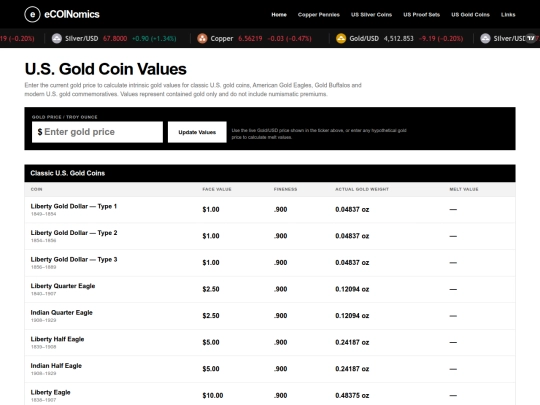The width and height of the screenshot is (540, 405).
Task: Click the Copper ticker coin icon
Action: (202, 38)
